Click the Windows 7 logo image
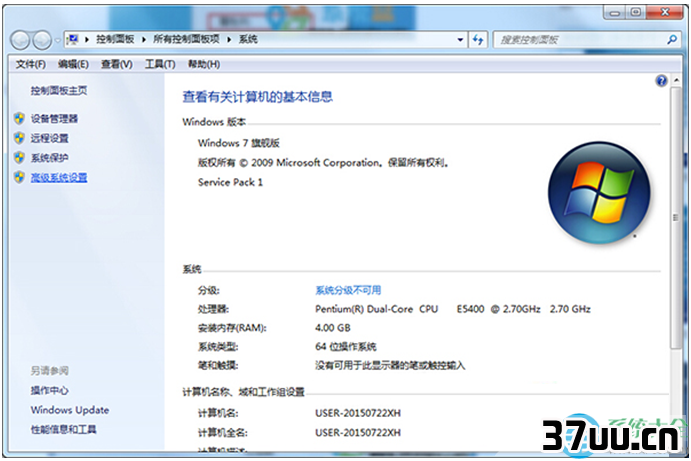This screenshot has width=691, height=461. (x=599, y=193)
